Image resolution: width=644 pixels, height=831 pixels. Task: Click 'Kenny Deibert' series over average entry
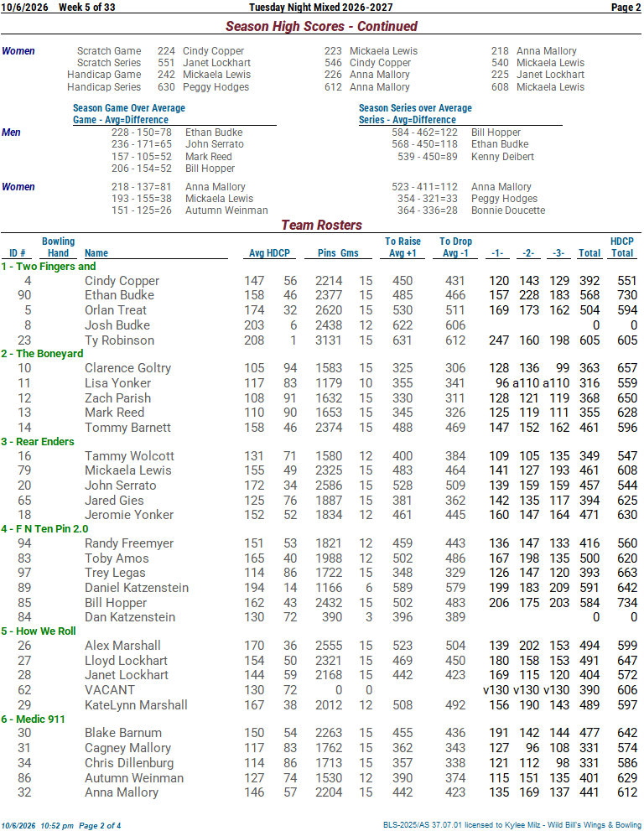click(502, 157)
